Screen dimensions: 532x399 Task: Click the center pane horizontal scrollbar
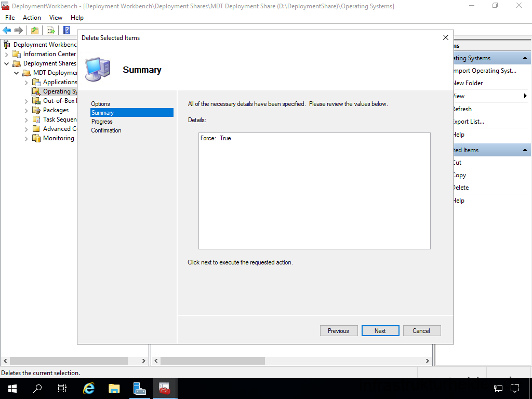(212, 361)
